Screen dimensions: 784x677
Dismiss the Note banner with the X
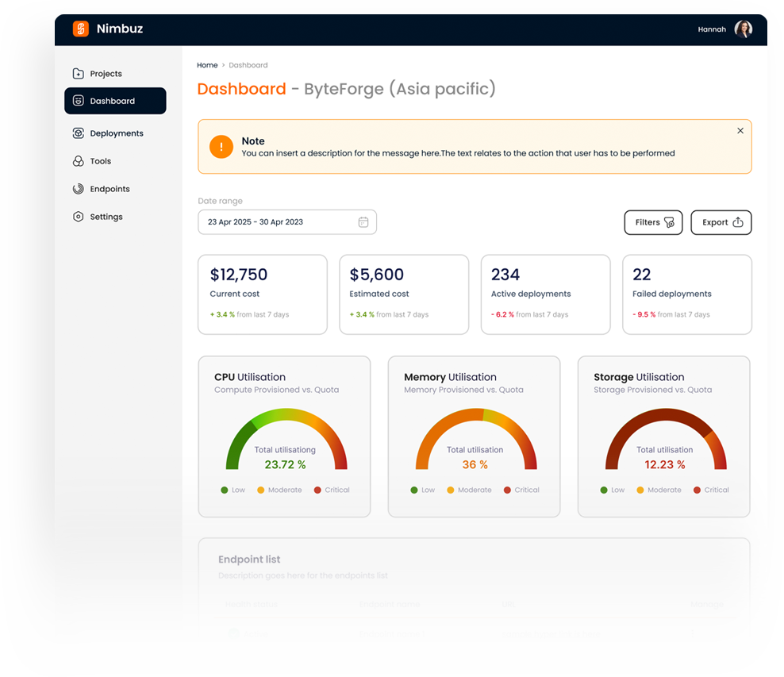[x=740, y=130]
